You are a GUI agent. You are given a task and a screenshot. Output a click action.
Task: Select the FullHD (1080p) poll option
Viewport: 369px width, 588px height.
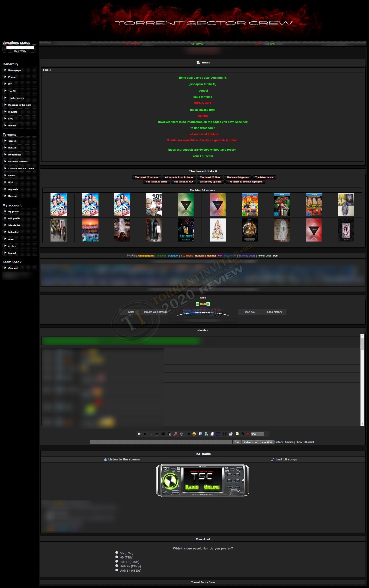pos(117,561)
